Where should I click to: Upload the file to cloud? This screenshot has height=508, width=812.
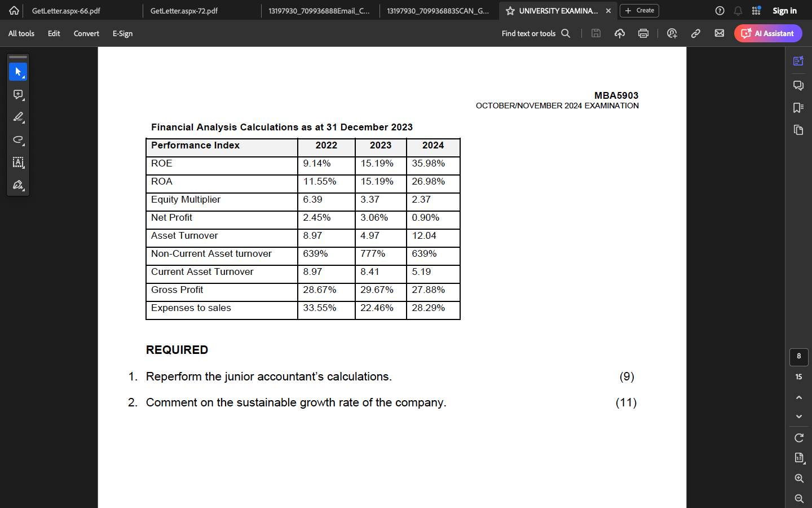click(x=620, y=33)
